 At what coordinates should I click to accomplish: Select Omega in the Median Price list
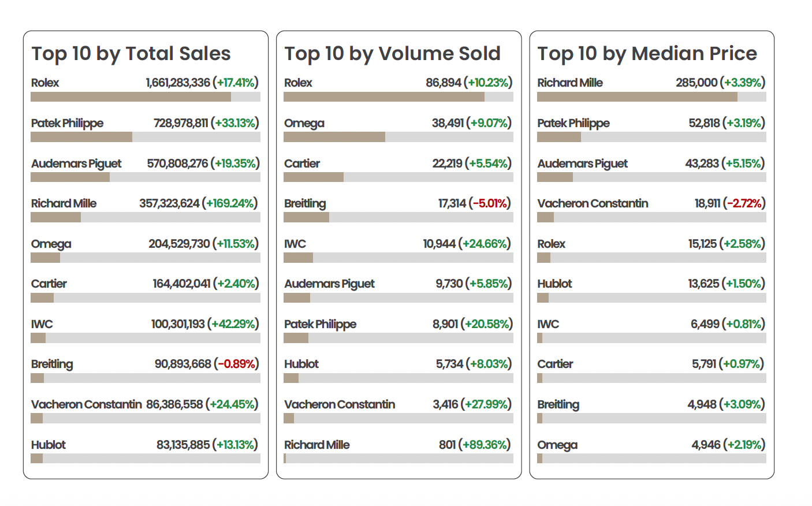(x=557, y=445)
